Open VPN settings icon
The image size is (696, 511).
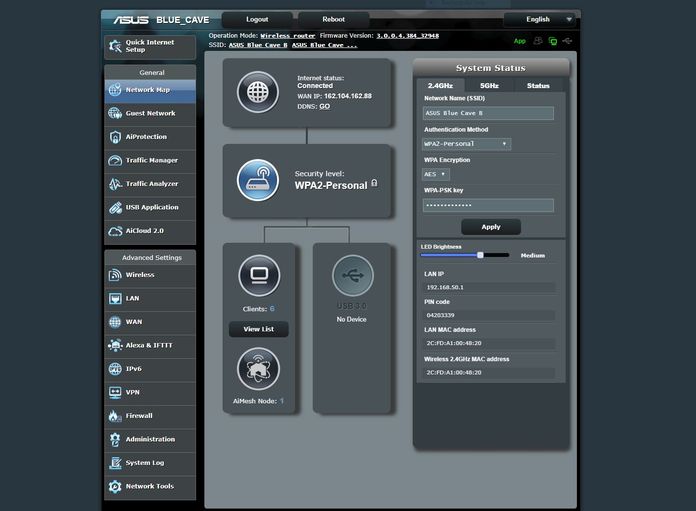(x=115, y=392)
